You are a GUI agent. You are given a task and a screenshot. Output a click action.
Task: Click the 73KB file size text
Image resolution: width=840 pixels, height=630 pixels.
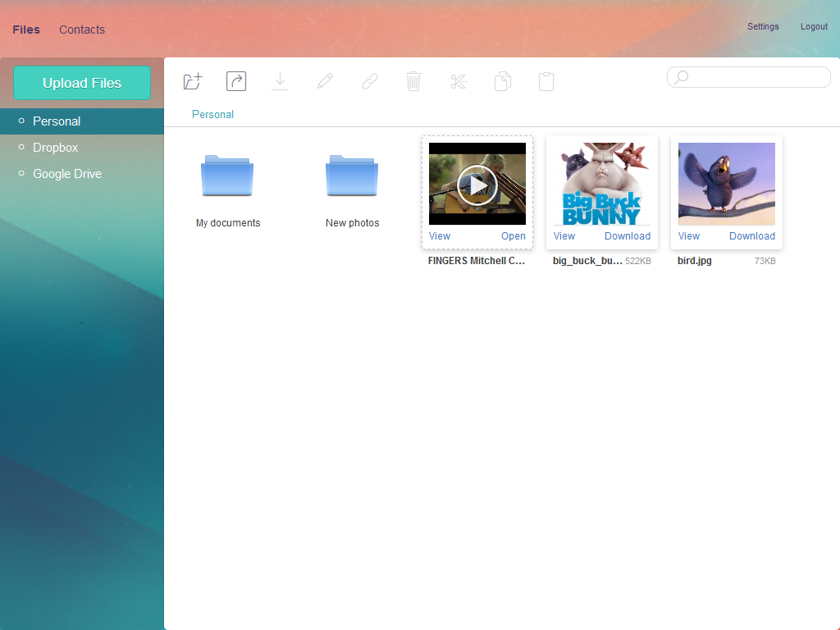pos(765,262)
